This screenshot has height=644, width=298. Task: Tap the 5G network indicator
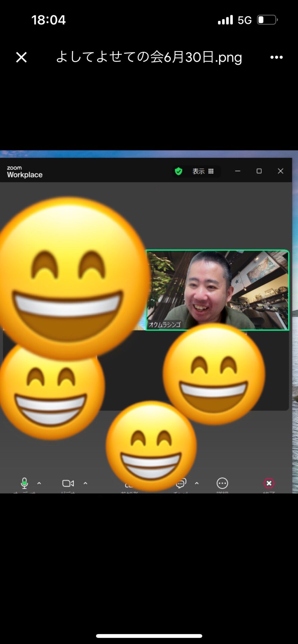[x=245, y=20]
